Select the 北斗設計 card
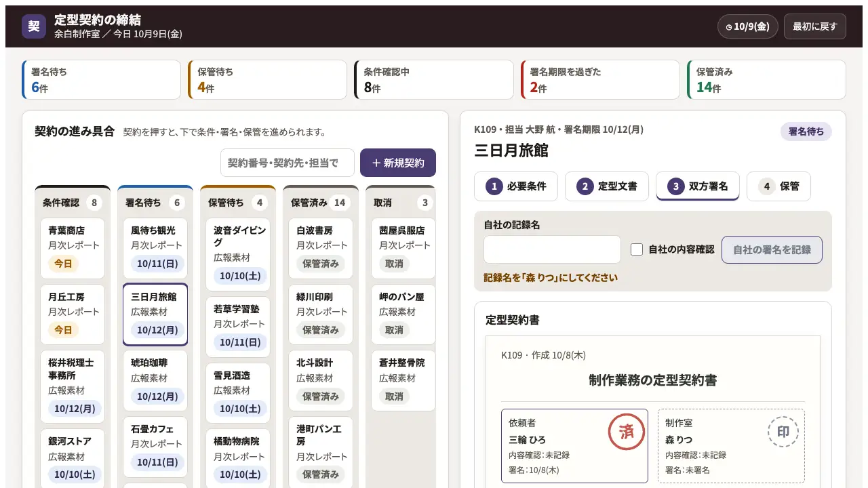 point(321,381)
